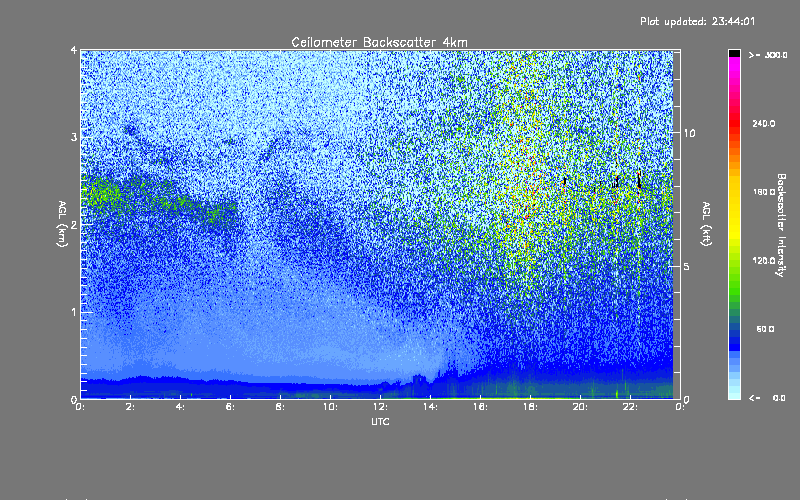
Task: Click the '16:' UTC hour tick label
Action: [480, 407]
